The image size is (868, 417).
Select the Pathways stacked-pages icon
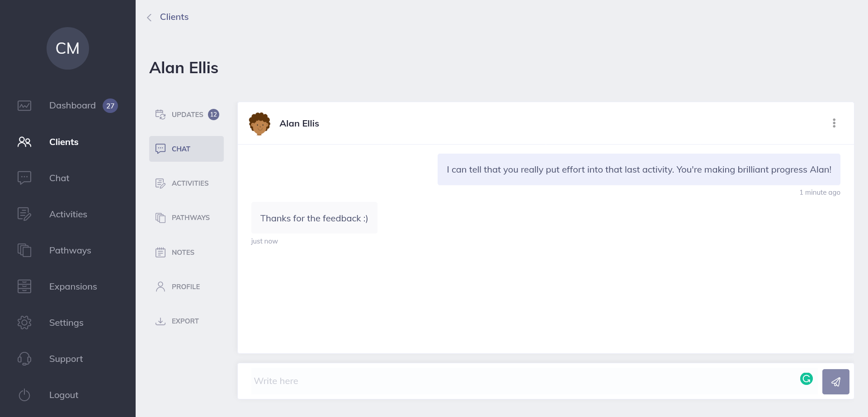(x=24, y=250)
